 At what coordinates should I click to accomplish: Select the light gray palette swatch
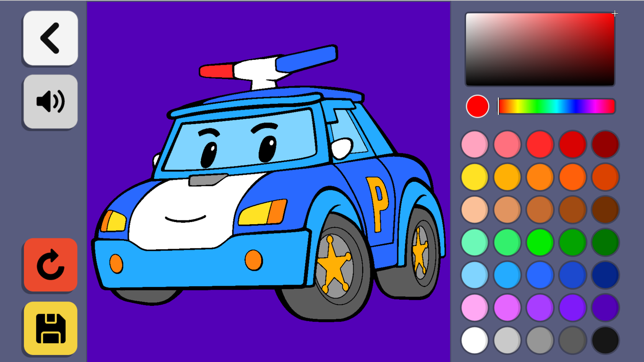[507, 340]
